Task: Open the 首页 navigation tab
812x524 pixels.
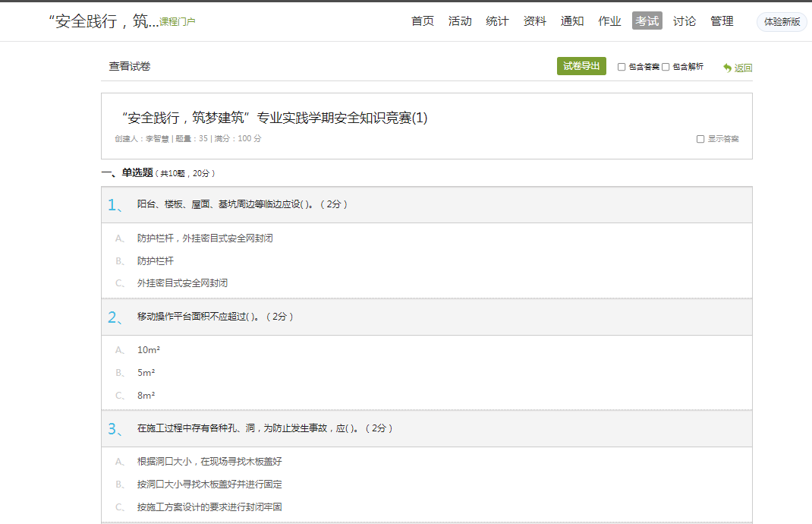Action: coord(423,21)
